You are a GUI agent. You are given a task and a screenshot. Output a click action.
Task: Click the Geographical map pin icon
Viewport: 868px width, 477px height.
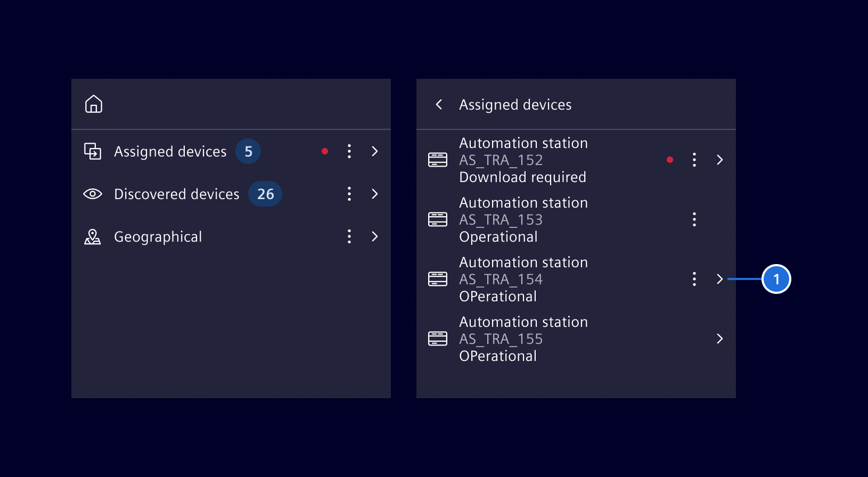pyautogui.click(x=93, y=236)
